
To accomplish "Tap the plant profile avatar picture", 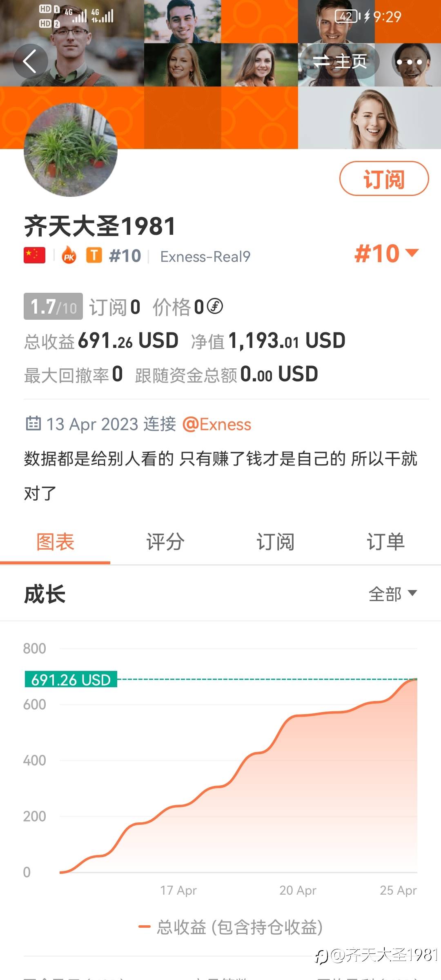I will 71,150.
